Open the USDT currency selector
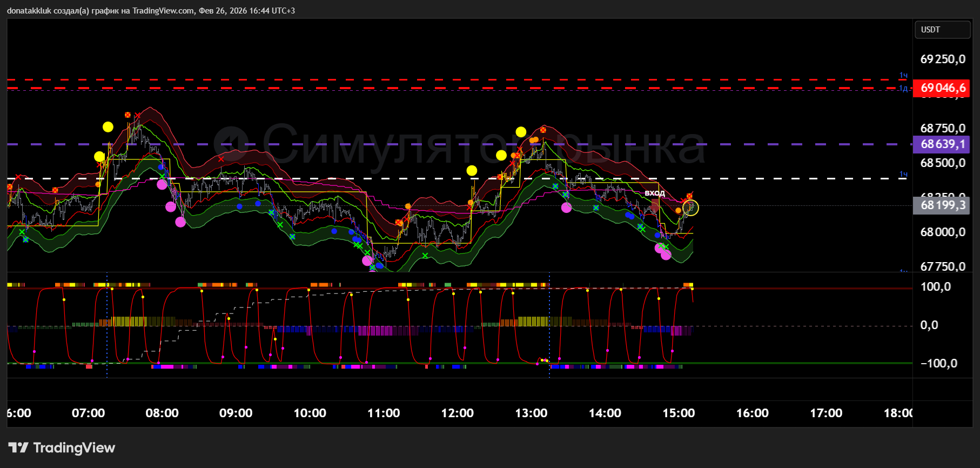This screenshot has width=980, height=468. [942, 30]
